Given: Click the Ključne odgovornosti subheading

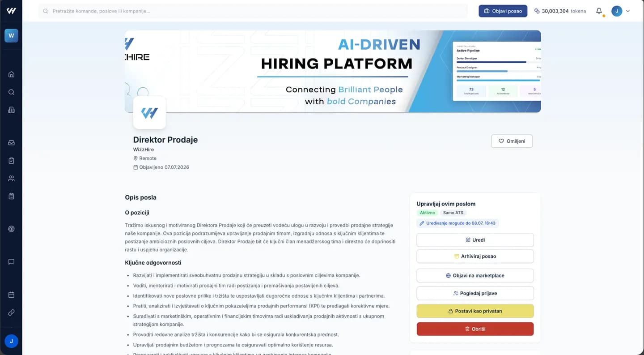Looking at the screenshot, I should pos(153,263).
